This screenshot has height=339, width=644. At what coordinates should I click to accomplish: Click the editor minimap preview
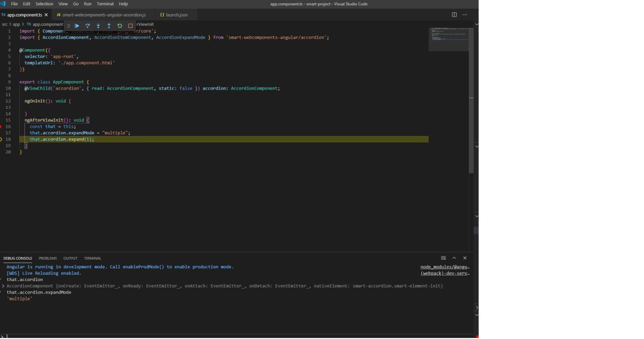450,39
